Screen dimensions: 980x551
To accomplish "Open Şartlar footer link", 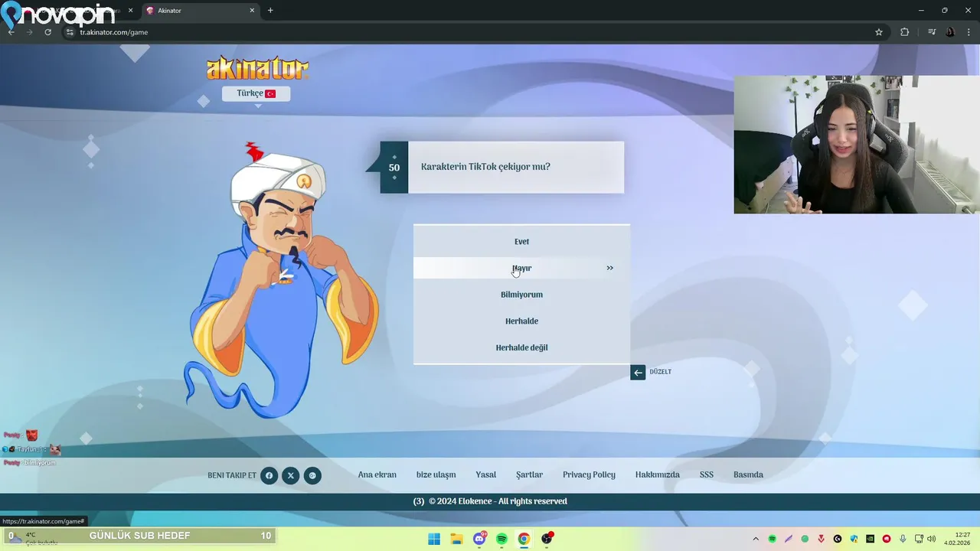I will [529, 475].
